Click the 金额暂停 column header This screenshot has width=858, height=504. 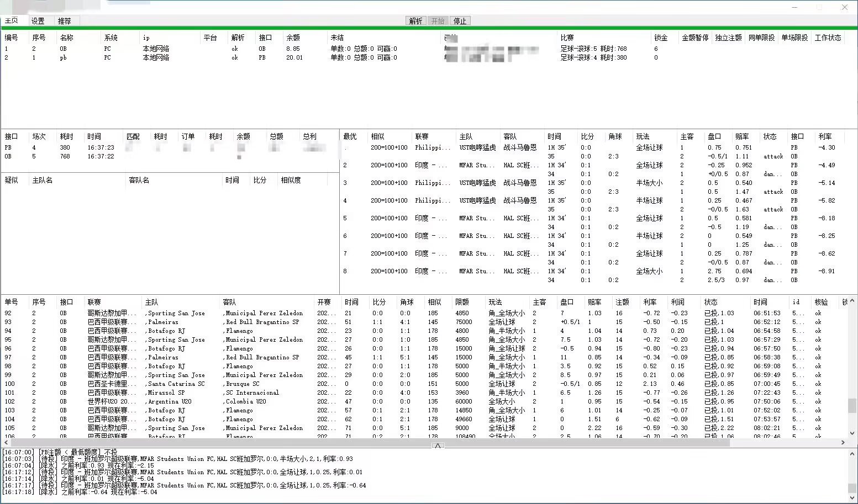click(x=694, y=38)
